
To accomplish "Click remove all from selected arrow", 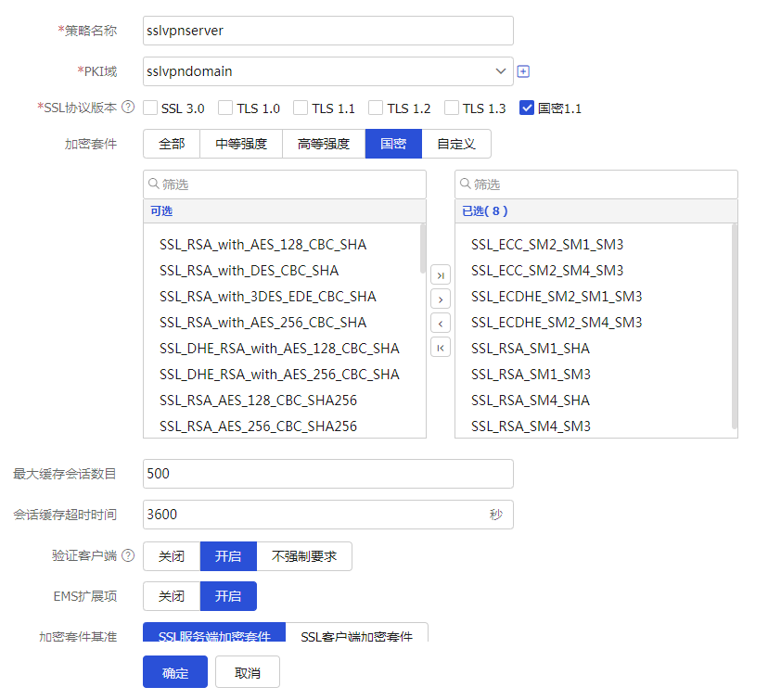I will [441, 347].
